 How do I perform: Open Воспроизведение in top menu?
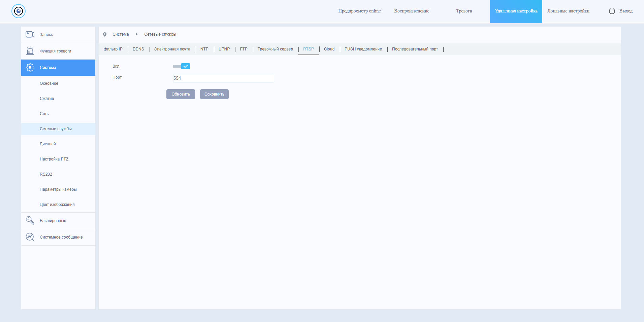point(412,11)
